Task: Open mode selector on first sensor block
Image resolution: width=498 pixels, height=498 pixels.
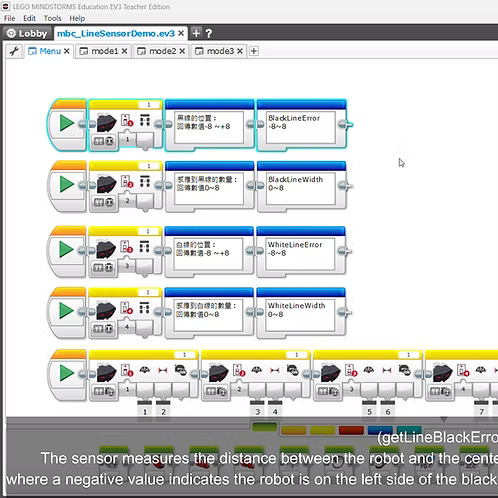Action: click(x=104, y=141)
